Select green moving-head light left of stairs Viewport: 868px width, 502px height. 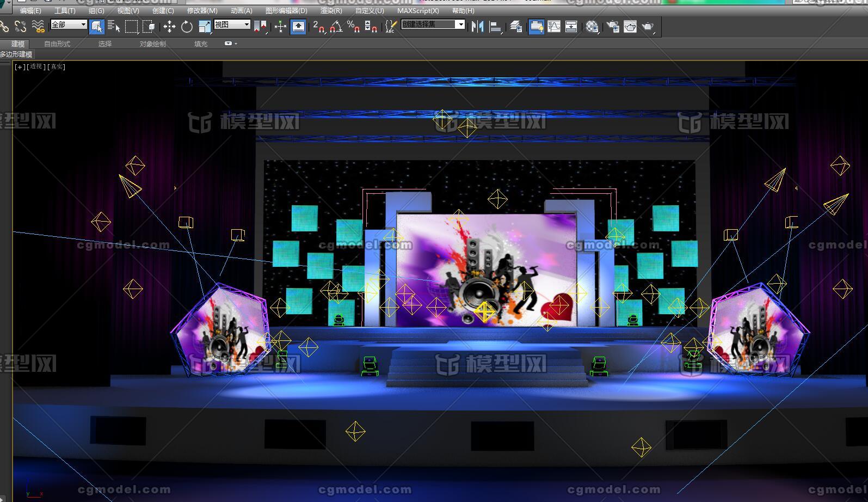370,366
